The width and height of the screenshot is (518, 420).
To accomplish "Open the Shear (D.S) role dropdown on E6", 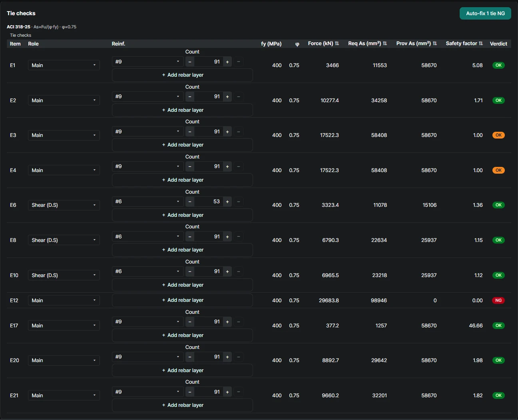I will coord(64,205).
